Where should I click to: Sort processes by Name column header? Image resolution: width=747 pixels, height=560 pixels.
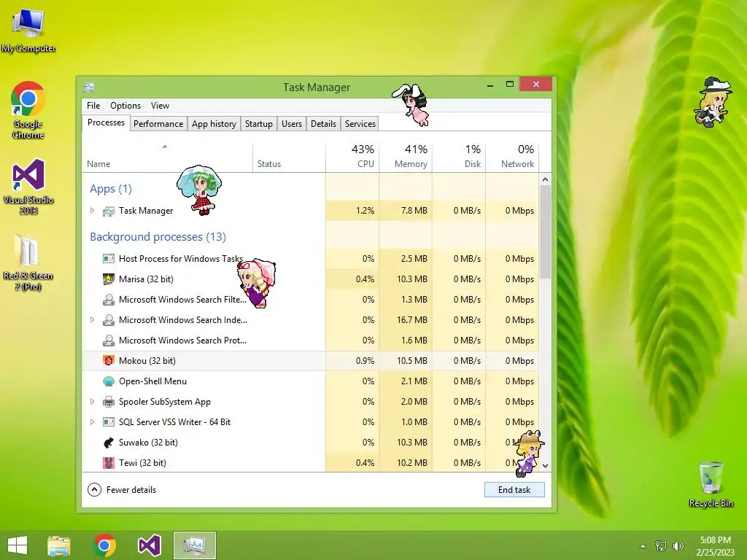click(x=167, y=157)
